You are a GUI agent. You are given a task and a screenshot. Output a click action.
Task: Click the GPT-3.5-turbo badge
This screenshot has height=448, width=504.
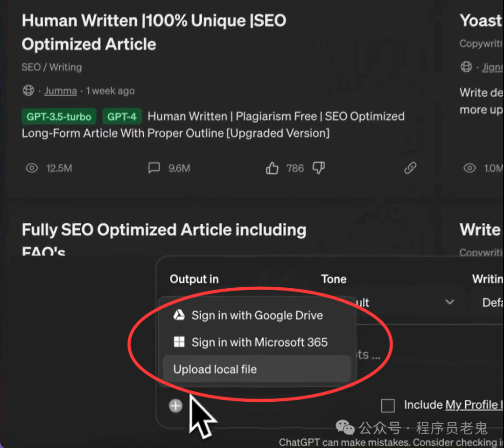[59, 116]
